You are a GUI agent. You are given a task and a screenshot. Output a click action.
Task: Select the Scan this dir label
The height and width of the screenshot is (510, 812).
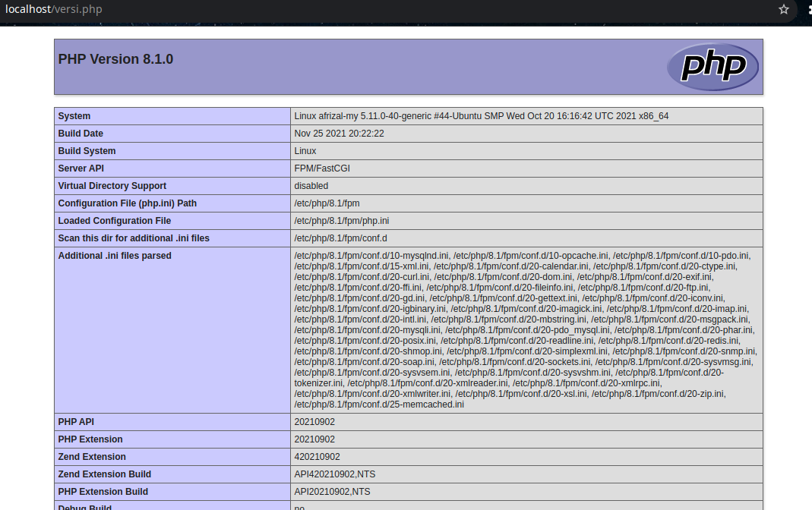(134, 238)
